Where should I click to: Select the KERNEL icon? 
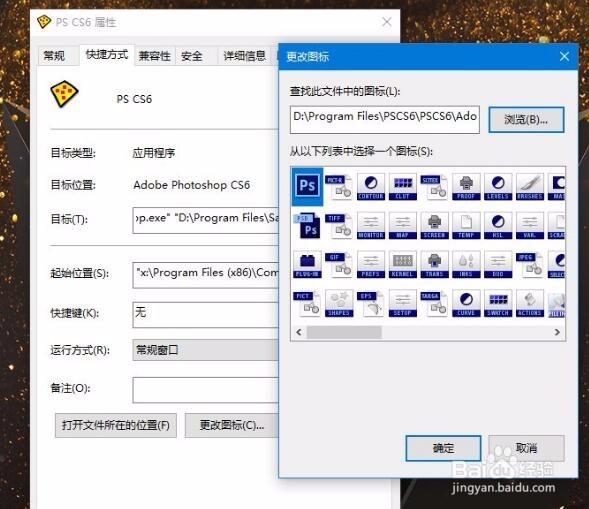pyautogui.click(x=403, y=264)
